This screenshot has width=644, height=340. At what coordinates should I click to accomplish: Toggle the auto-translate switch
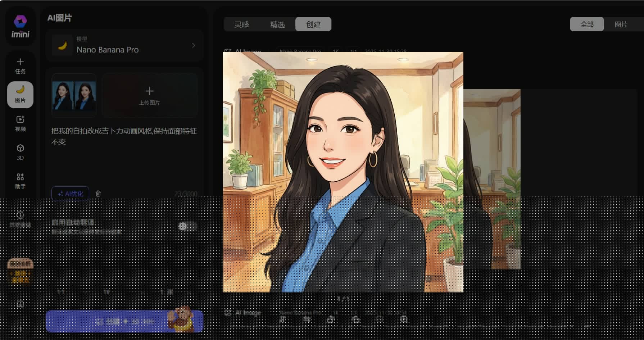[x=187, y=226]
